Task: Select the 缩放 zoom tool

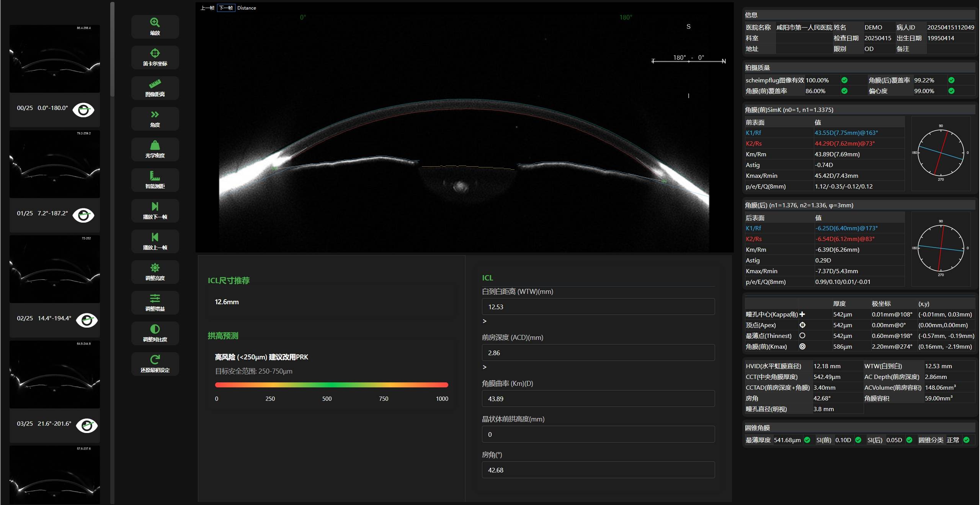Action: (155, 27)
